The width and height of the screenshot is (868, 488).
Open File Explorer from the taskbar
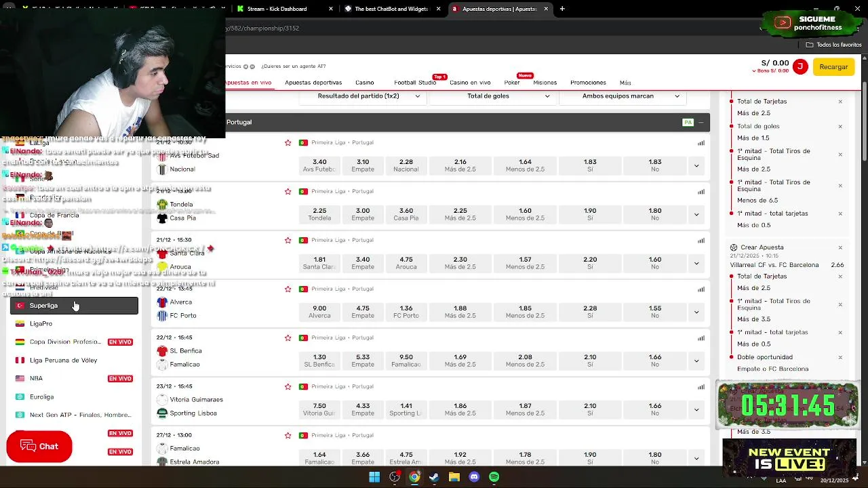coord(454,477)
